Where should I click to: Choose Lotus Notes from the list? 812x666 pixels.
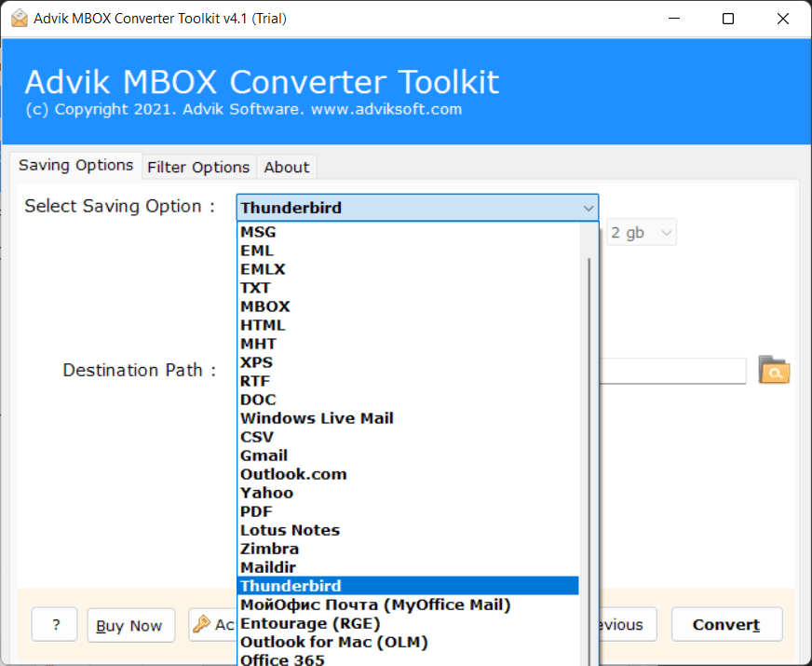tap(408, 530)
